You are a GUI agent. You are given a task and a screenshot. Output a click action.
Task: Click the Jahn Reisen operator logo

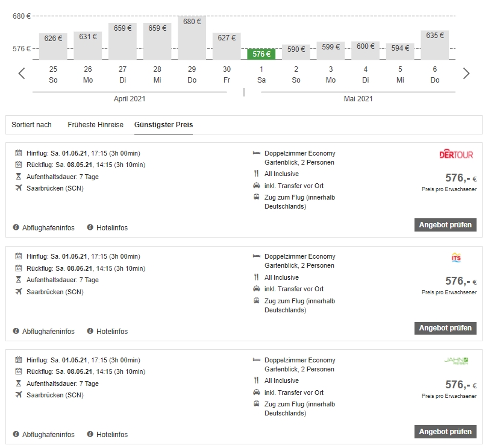point(456,361)
